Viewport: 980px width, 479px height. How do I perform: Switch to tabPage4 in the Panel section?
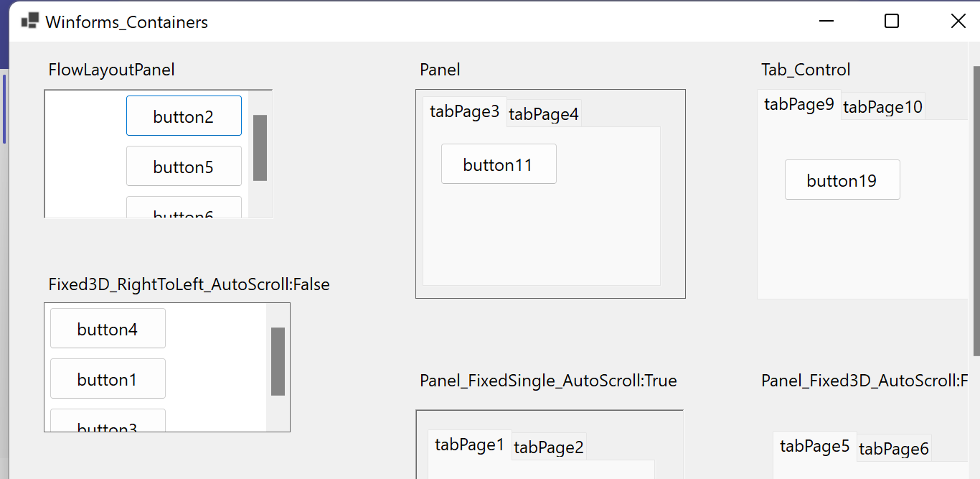click(x=544, y=113)
